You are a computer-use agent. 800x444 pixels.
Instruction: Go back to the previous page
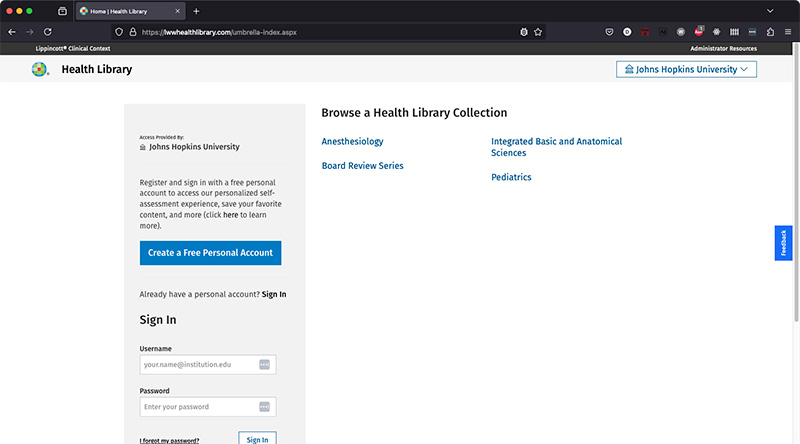(x=12, y=32)
